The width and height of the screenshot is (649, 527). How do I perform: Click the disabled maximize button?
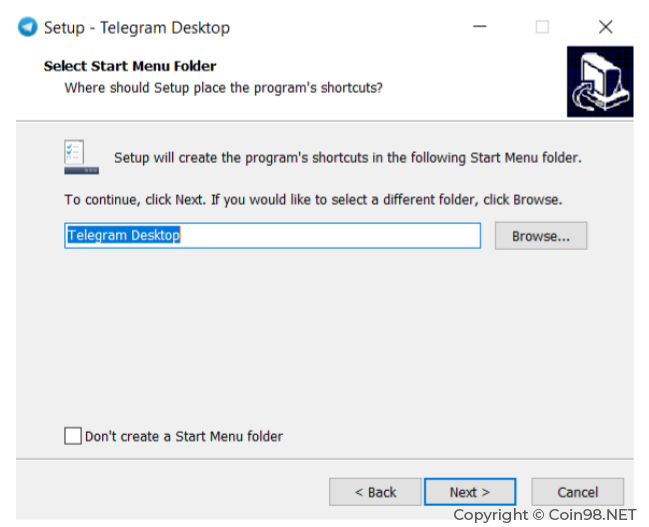(x=542, y=27)
